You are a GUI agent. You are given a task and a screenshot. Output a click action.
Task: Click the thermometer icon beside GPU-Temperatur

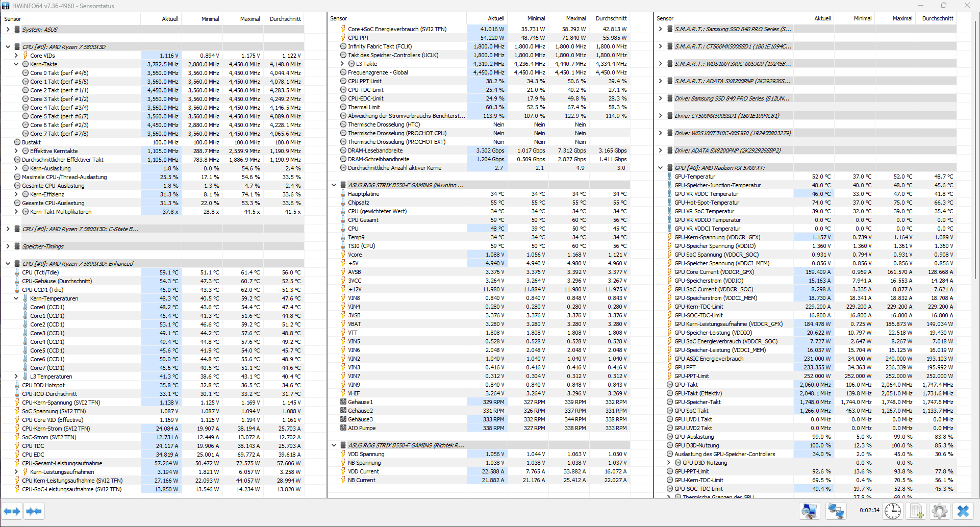tap(670, 177)
